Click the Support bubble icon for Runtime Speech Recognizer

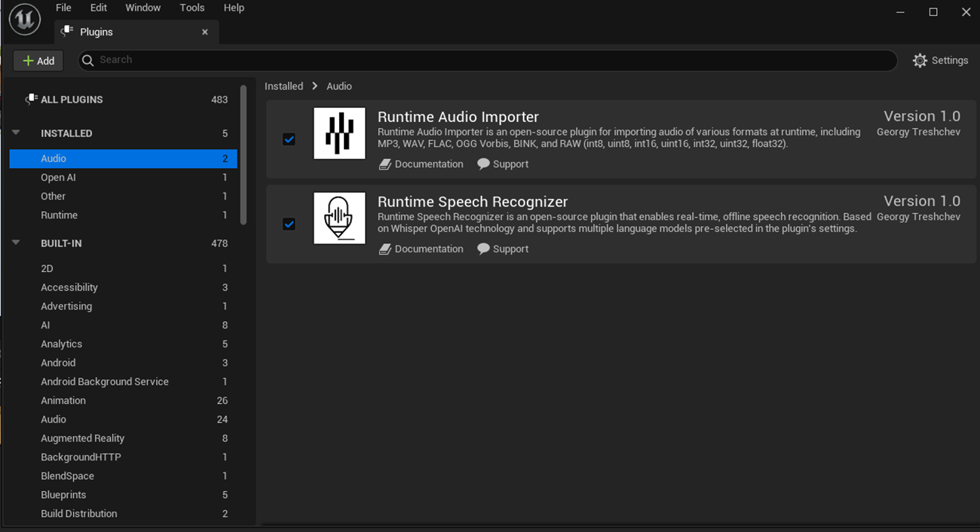(483, 249)
